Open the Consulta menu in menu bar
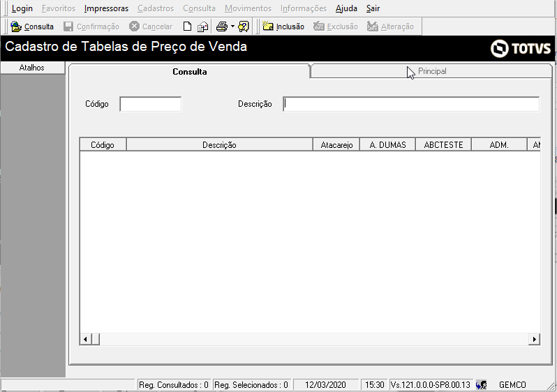The image size is (557, 392). pos(200,8)
